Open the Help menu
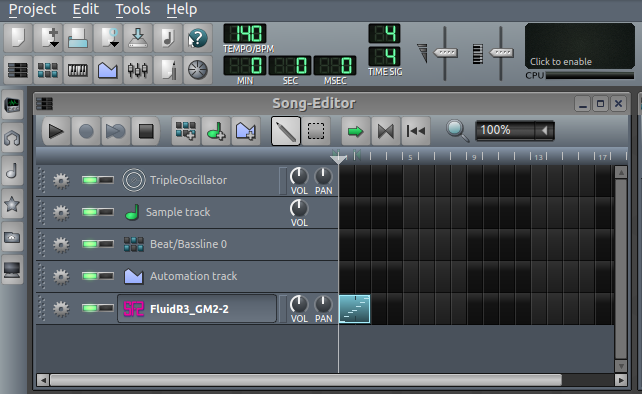Image resolution: width=642 pixels, height=394 pixels. coord(181,9)
